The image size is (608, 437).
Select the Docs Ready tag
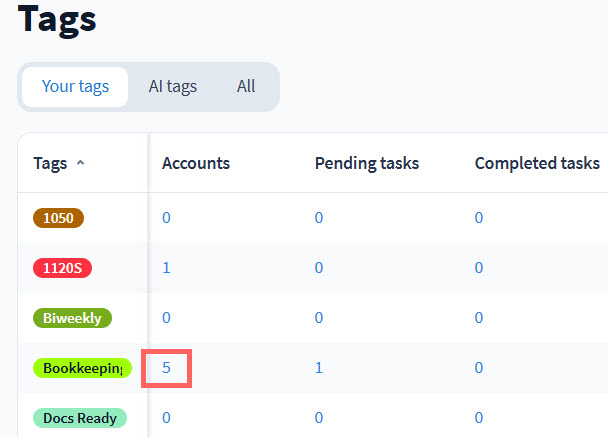pos(79,418)
